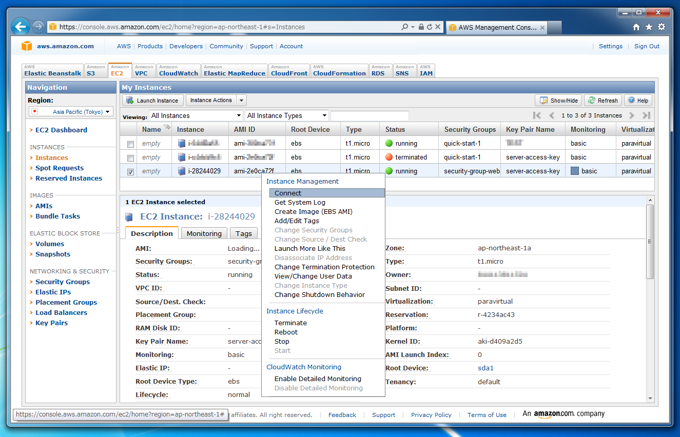The height and width of the screenshot is (437, 680).
Task: Switch to the Monitoring tab
Action: [204, 233]
